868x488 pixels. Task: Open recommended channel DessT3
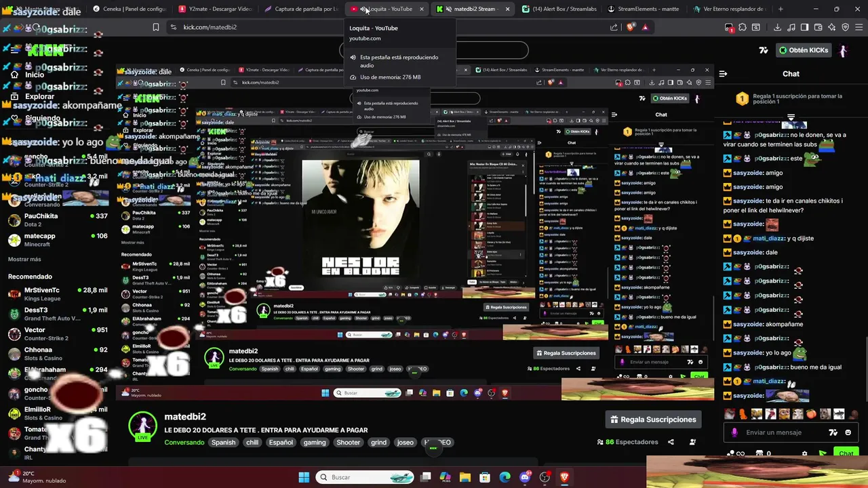click(58, 314)
